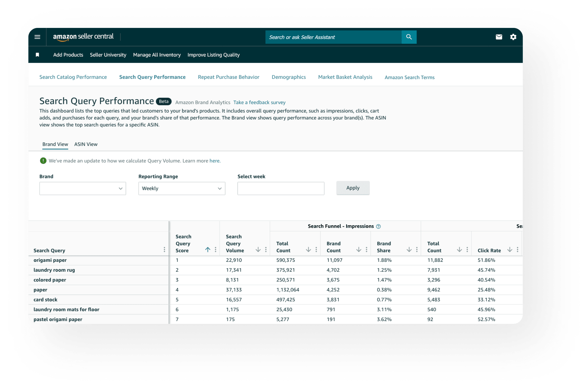The width and height of the screenshot is (588, 389).
Task: Click the Amazon Seller Central logo
Action: tap(83, 37)
